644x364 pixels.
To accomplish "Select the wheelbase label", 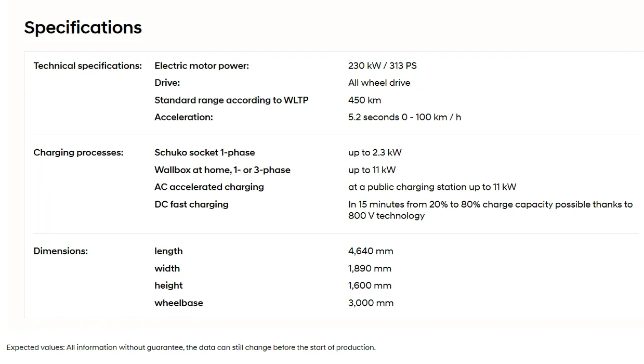I will coord(179,303).
